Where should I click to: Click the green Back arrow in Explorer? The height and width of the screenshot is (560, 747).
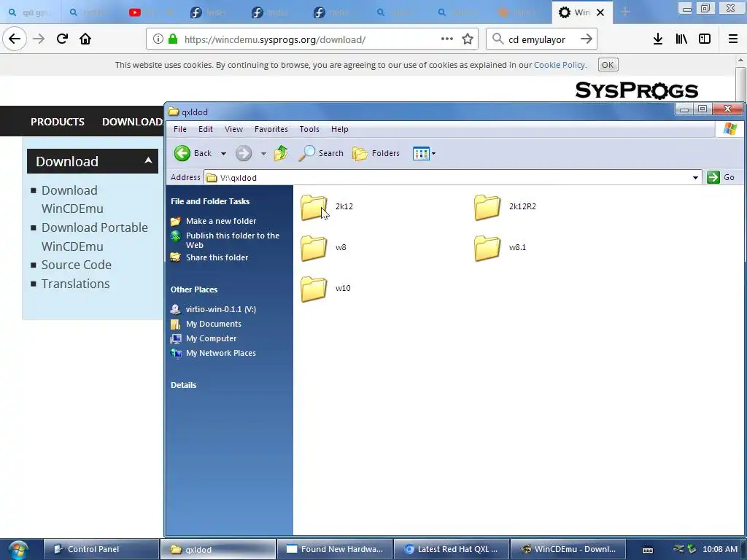[x=182, y=153]
